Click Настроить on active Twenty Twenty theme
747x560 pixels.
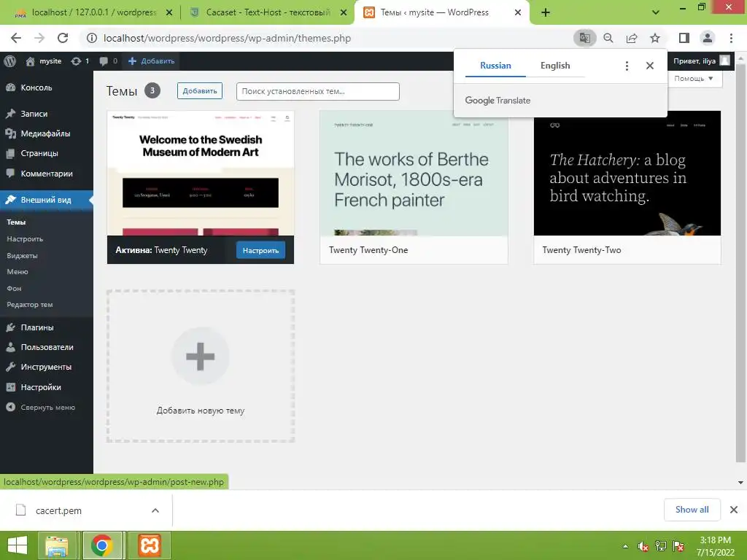point(260,251)
